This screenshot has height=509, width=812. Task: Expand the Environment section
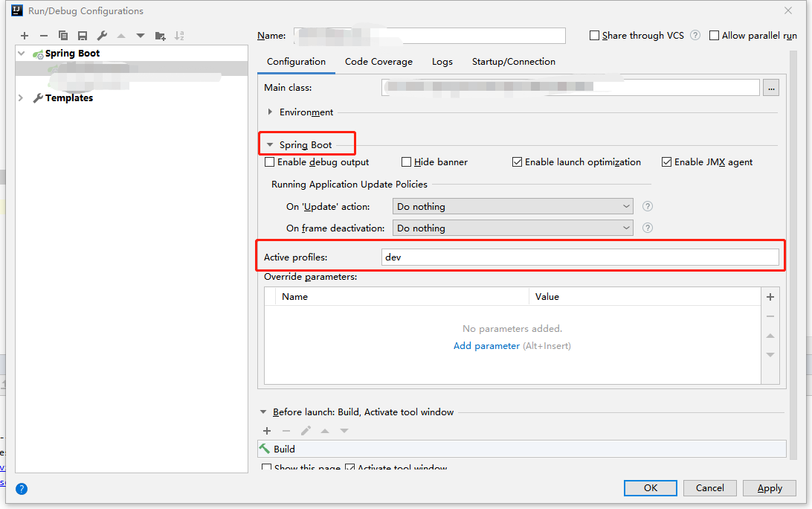271,112
